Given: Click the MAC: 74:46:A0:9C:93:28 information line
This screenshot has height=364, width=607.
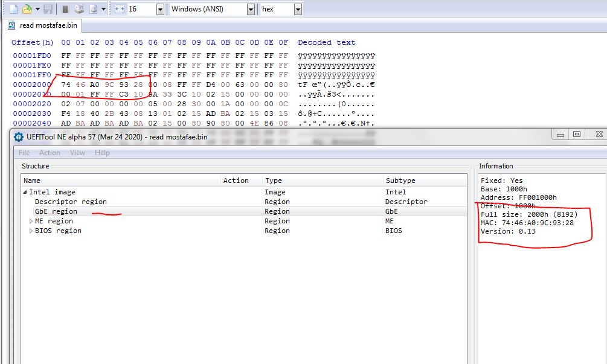Looking at the screenshot, I should [x=527, y=223].
